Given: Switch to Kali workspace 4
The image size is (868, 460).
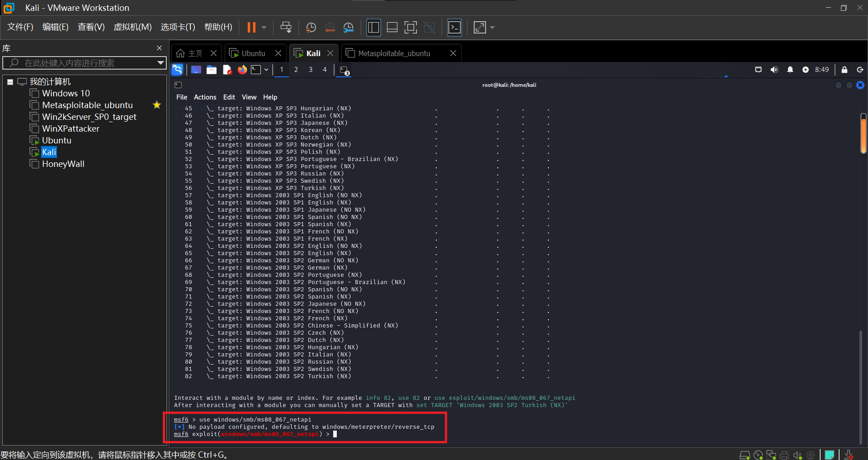Looking at the screenshot, I should [x=325, y=70].
